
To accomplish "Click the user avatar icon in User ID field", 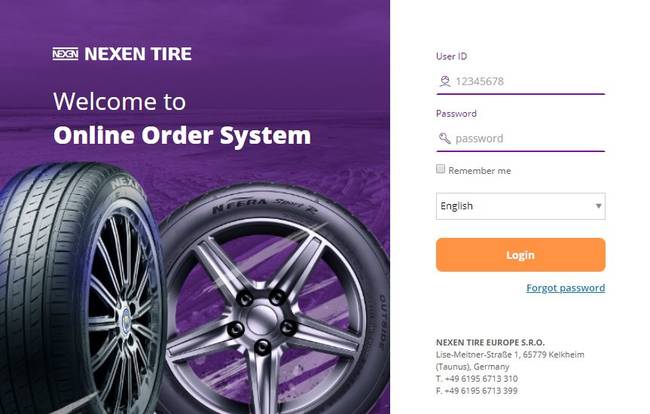I will point(445,81).
